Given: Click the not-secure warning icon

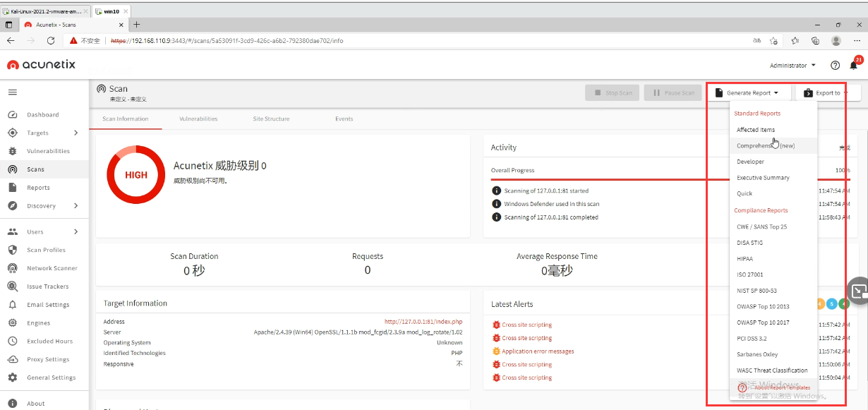Looking at the screenshot, I should coord(73,41).
